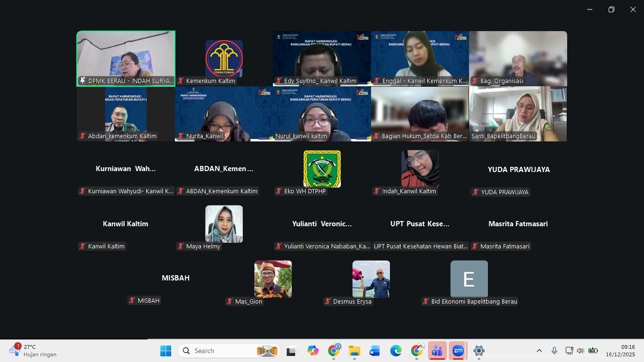Click the Bid Ekonomi Bapelitbang Berau avatar
The width and height of the screenshot is (644, 362).
click(469, 279)
